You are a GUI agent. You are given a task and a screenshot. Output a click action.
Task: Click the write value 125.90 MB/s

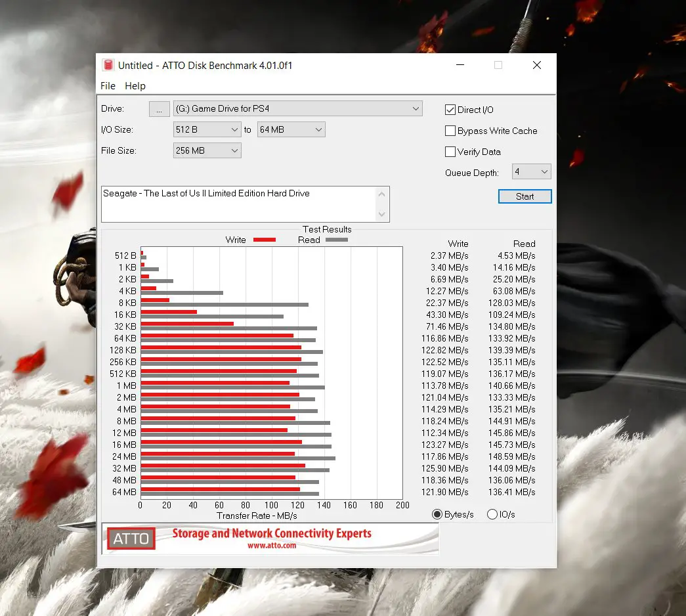pos(445,468)
